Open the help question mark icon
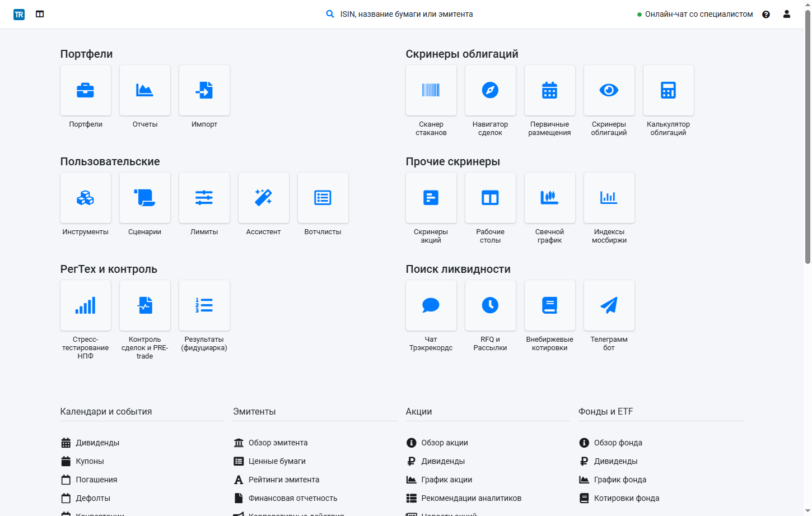This screenshot has width=812, height=516. 766,15
